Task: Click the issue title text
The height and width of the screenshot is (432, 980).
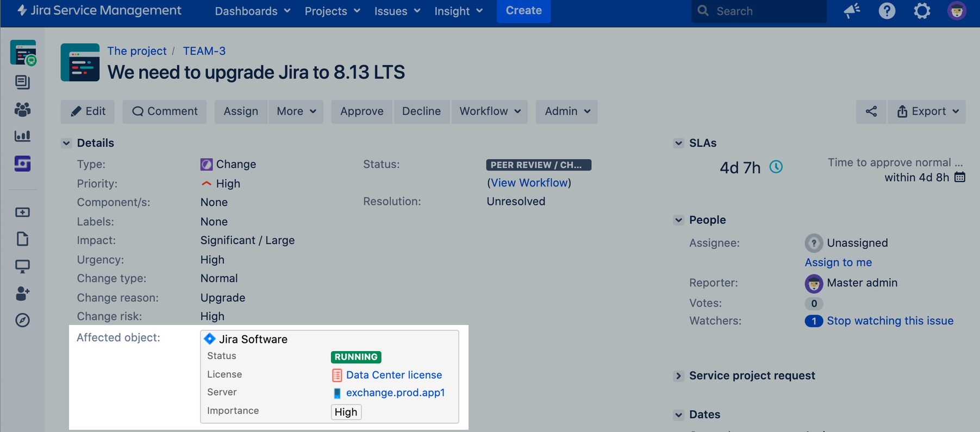Action: click(256, 72)
